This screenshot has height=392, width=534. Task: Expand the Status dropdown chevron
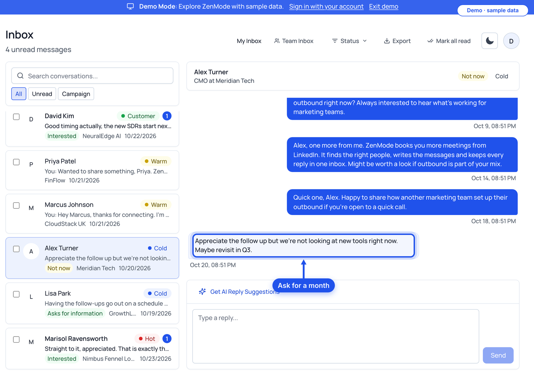pos(365,41)
